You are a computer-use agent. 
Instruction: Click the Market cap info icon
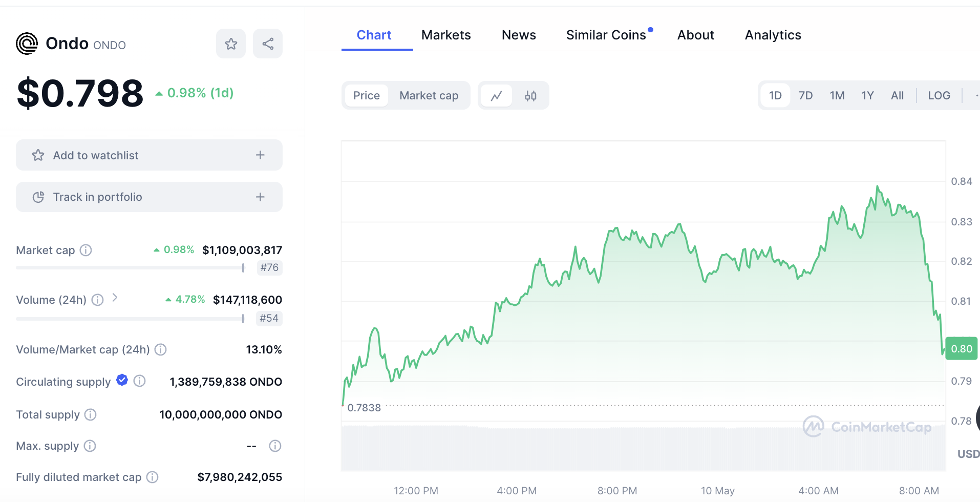86,250
